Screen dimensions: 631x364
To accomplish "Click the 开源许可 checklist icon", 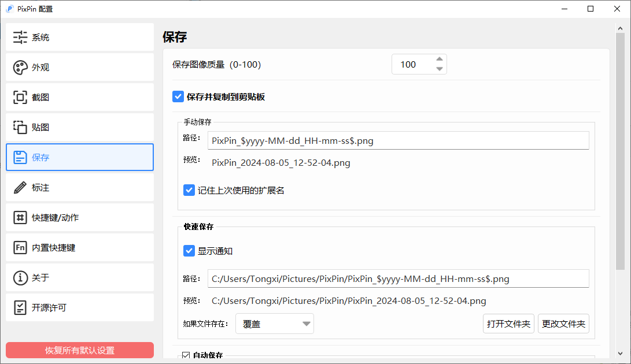I will pos(20,308).
